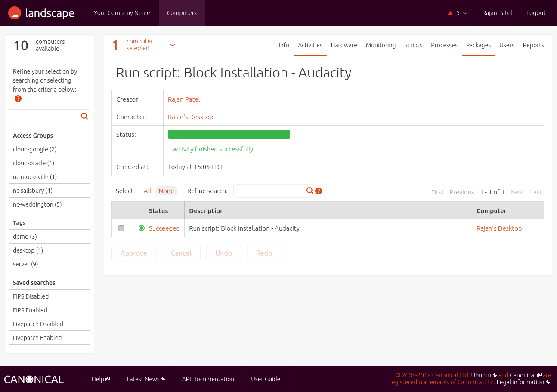Select the desktop tag
The height and width of the screenshot is (392, 557).
[x=28, y=250]
